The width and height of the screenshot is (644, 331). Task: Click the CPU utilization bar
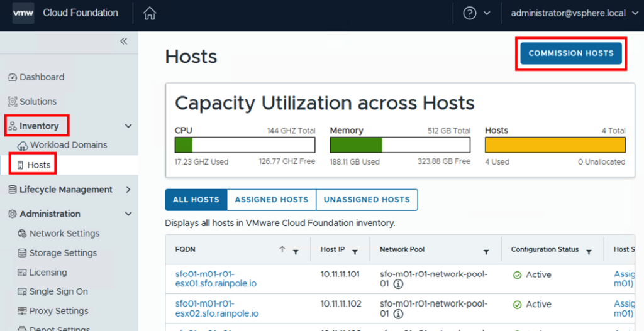coord(245,145)
